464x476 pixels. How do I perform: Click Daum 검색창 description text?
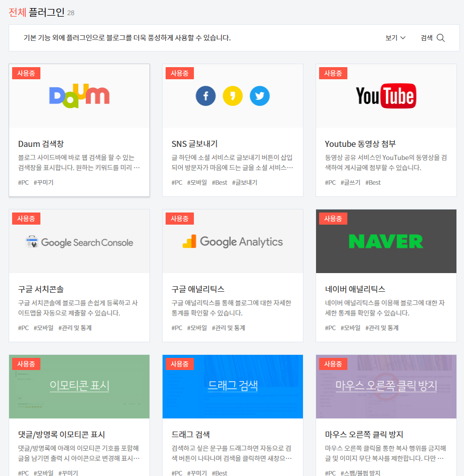pos(79,163)
